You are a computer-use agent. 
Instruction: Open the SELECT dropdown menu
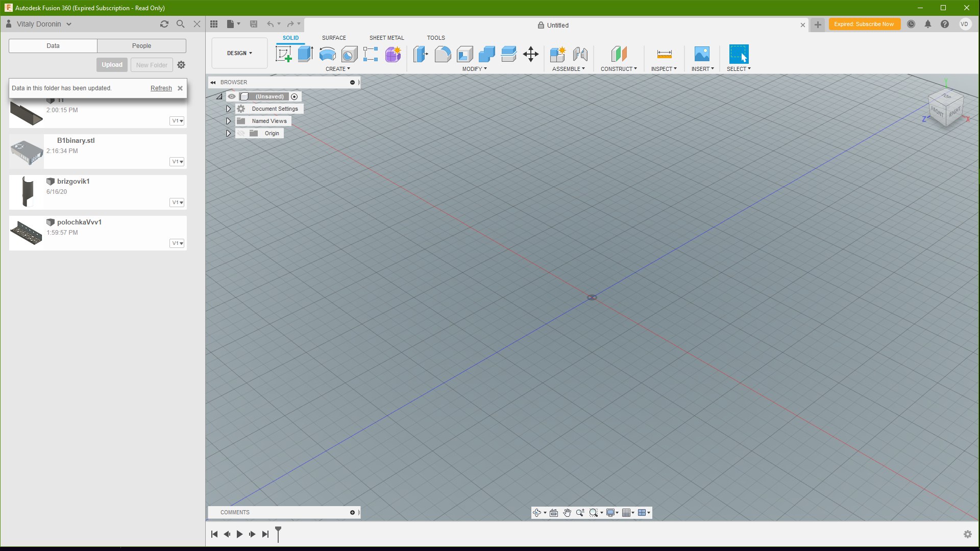pyautogui.click(x=739, y=69)
